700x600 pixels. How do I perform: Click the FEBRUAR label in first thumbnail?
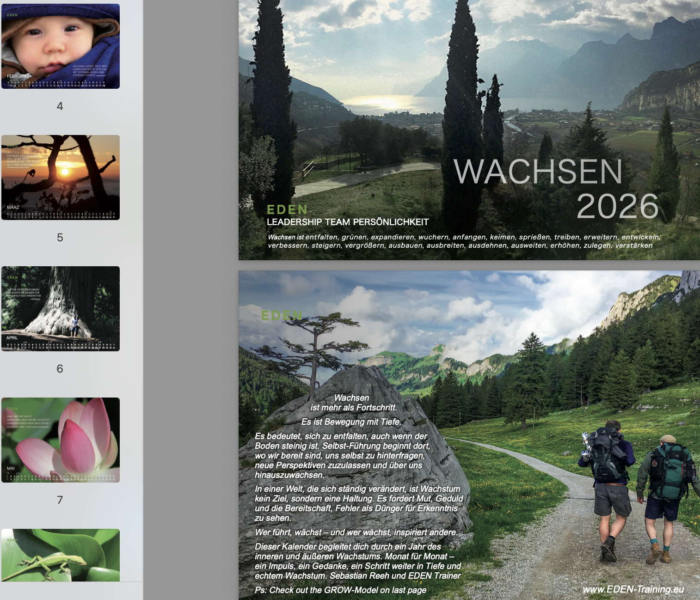(x=17, y=76)
